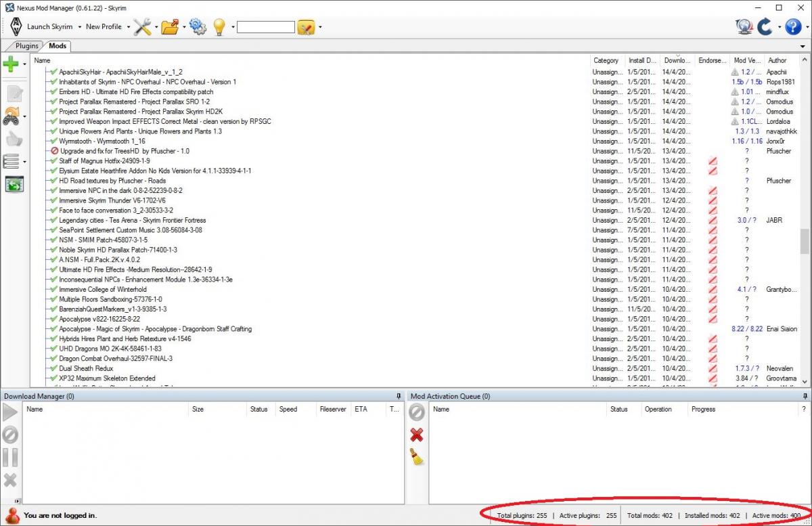Sort mods by the Name column header

pos(311,60)
